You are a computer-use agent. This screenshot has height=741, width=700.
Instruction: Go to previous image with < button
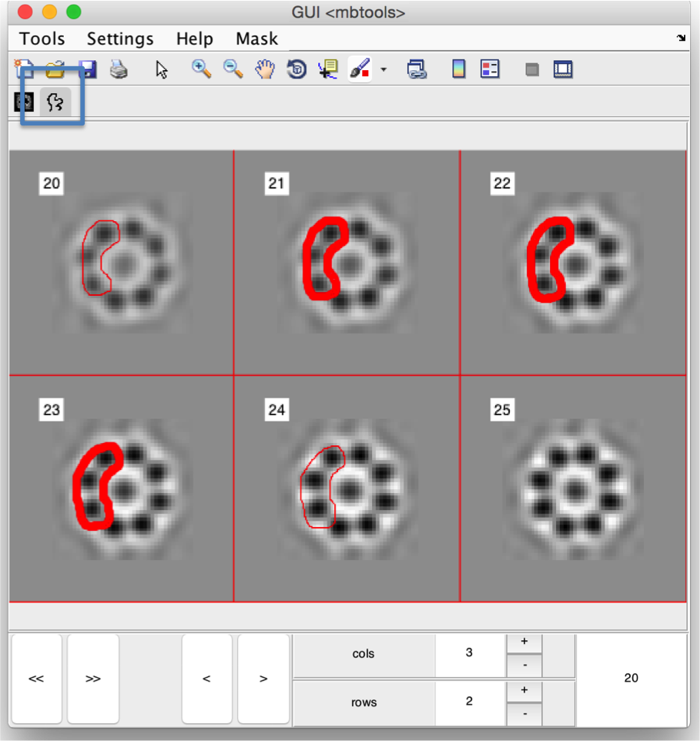coord(207,679)
